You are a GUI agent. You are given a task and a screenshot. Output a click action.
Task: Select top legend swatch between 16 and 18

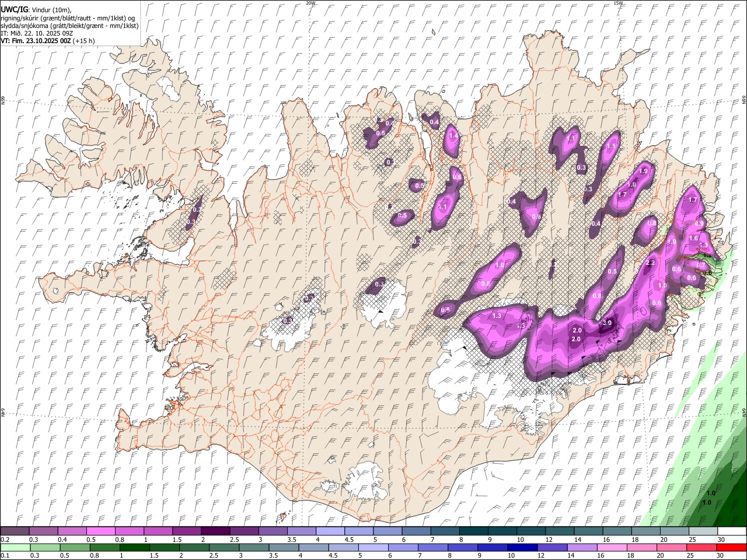617,531
